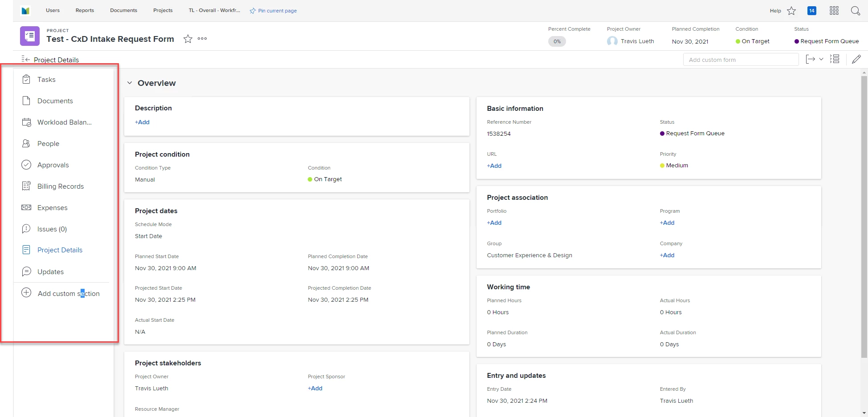This screenshot has width=868, height=417.
Task: Click the Workfront logo icon
Action: point(25,11)
